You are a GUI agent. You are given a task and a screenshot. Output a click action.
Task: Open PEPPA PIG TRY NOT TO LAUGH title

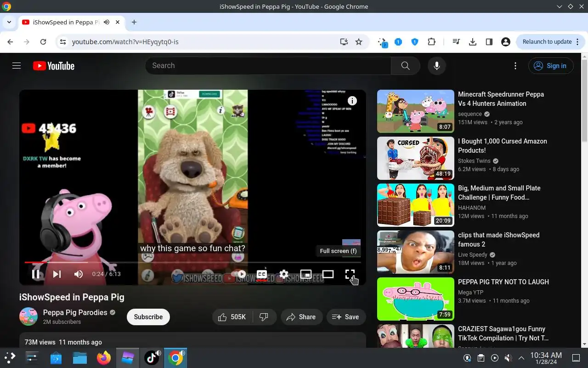[x=503, y=282]
